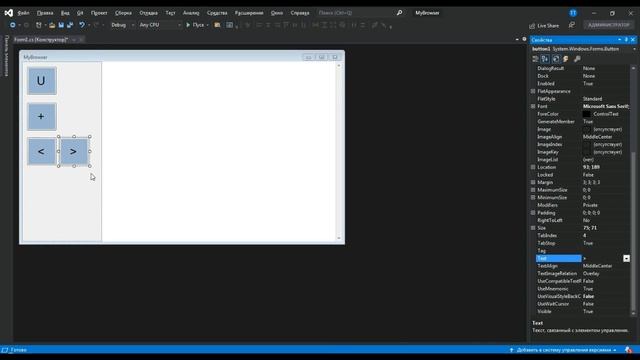Expand the Padding property
This screenshot has height=360, width=640.
(533, 213)
